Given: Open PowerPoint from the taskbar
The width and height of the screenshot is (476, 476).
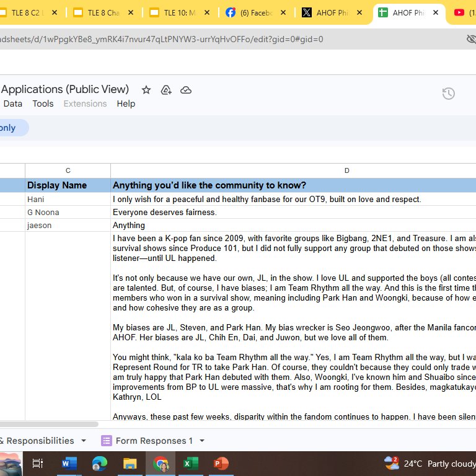Looking at the screenshot, I should tap(221, 464).
